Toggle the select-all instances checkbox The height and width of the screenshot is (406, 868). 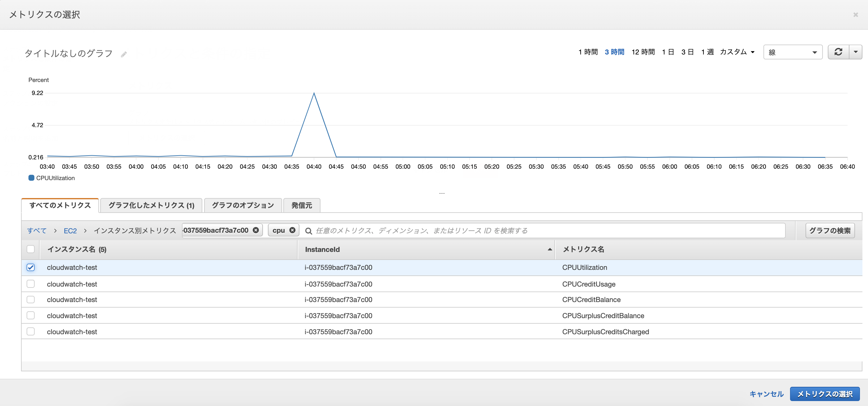tap(31, 249)
